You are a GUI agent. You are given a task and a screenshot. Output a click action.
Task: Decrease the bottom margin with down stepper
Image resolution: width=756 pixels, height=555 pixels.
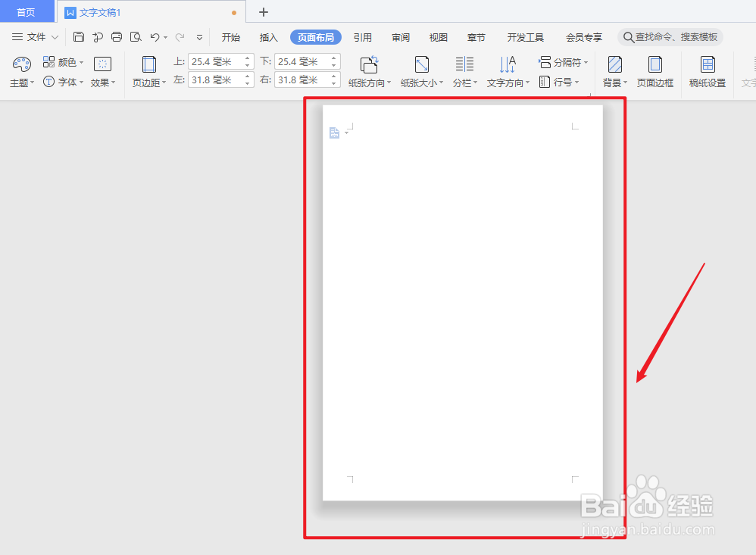click(x=333, y=66)
